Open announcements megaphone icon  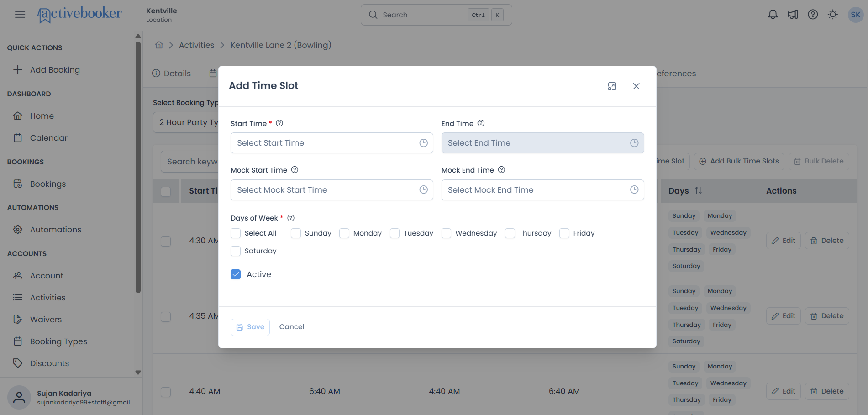pos(793,15)
